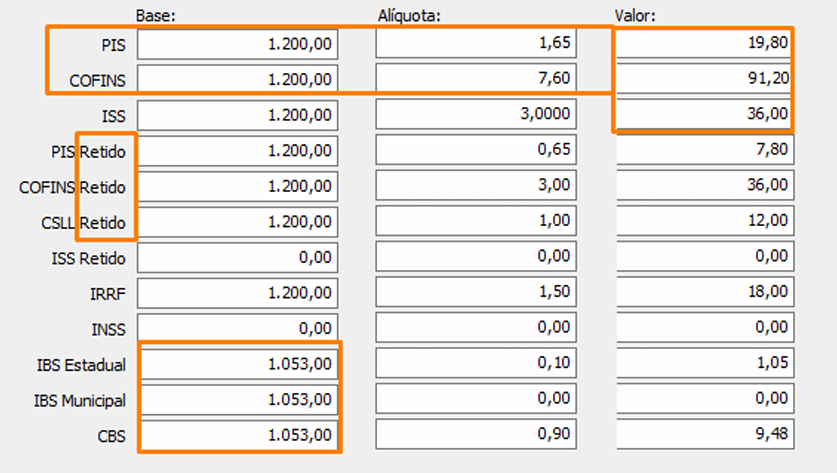Focus the COFINS Alíquota field
837x473 pixels.
click(476, 78)
